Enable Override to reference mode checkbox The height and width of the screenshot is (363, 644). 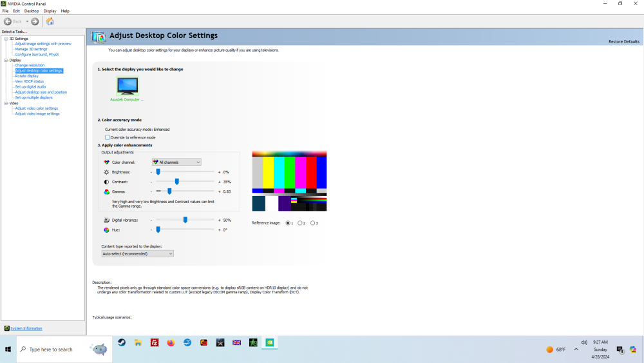point(108,137)
